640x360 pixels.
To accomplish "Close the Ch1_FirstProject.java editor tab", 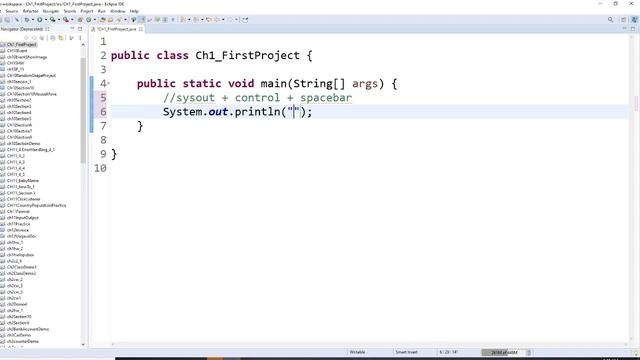I will pos(141,29).
